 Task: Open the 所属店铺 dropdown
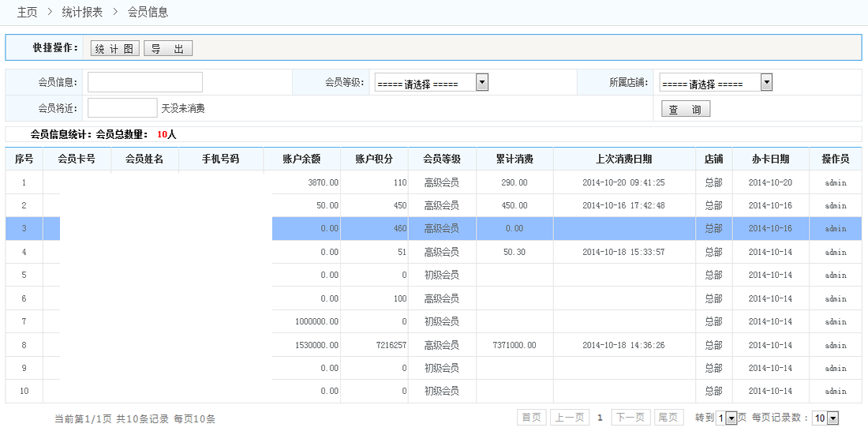(716, 83)
